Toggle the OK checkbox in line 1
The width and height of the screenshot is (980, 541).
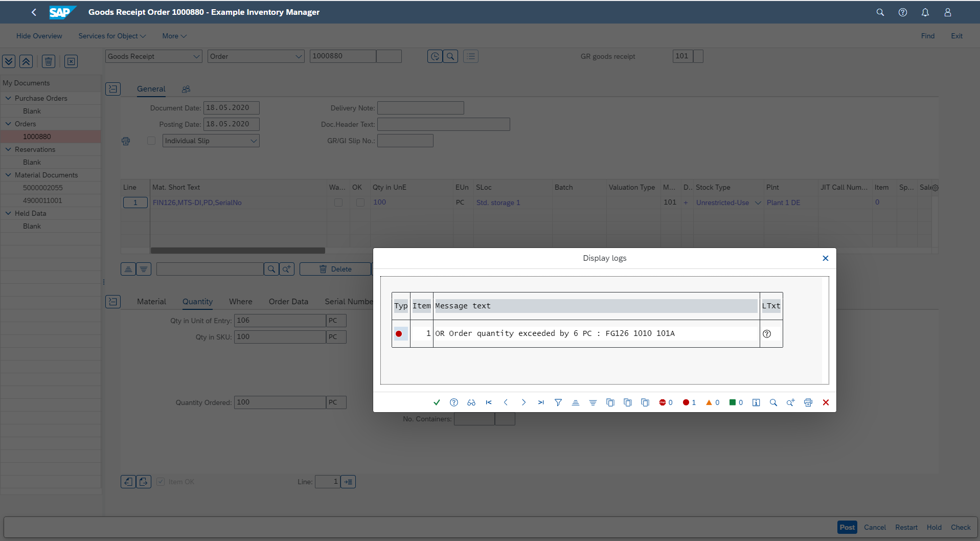click(360, 202)
